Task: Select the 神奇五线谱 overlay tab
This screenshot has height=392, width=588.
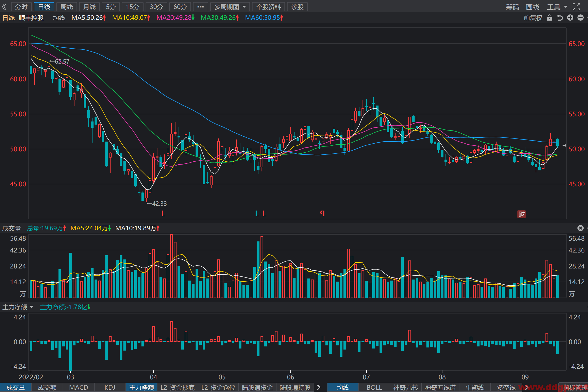Action: click(x=440, y=387)
